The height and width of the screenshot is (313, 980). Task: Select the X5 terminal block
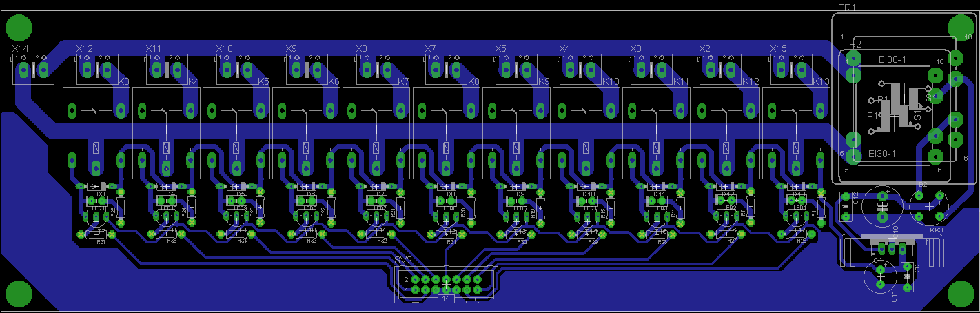pos(517,69)
